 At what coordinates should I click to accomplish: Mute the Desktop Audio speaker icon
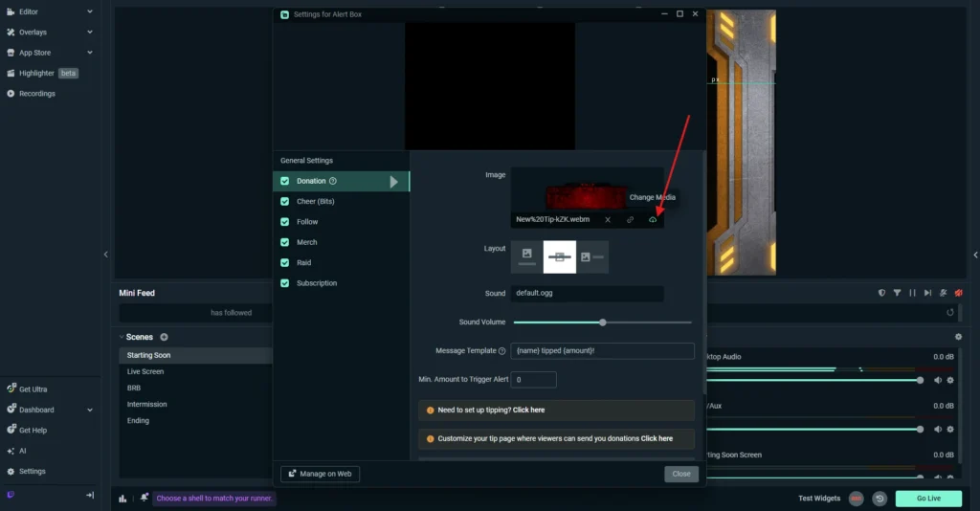tap(938, 380)
